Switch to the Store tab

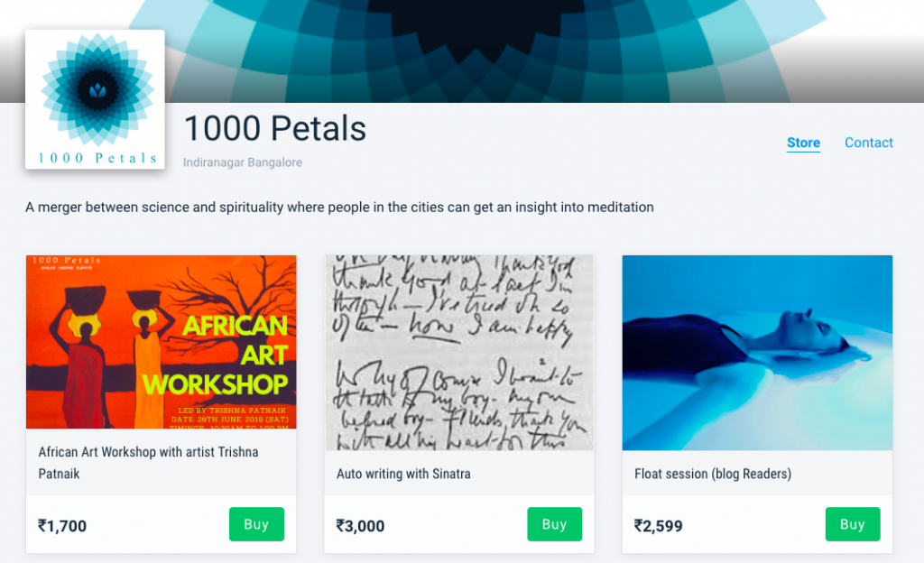click(x=803, y=143)
